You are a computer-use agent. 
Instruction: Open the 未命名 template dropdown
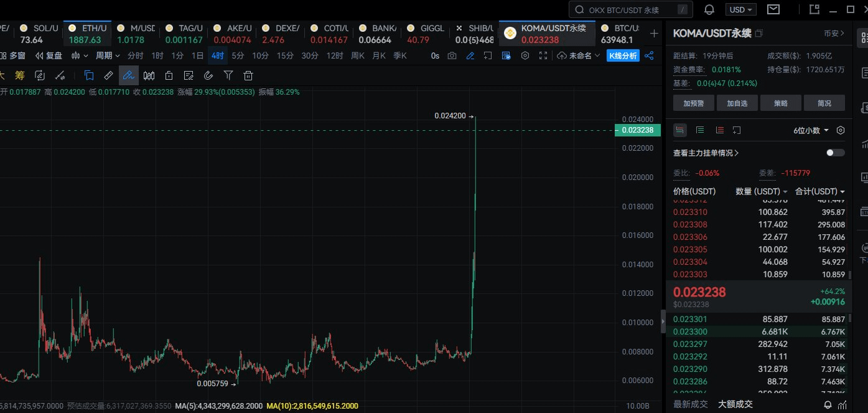tap(579, 55)
